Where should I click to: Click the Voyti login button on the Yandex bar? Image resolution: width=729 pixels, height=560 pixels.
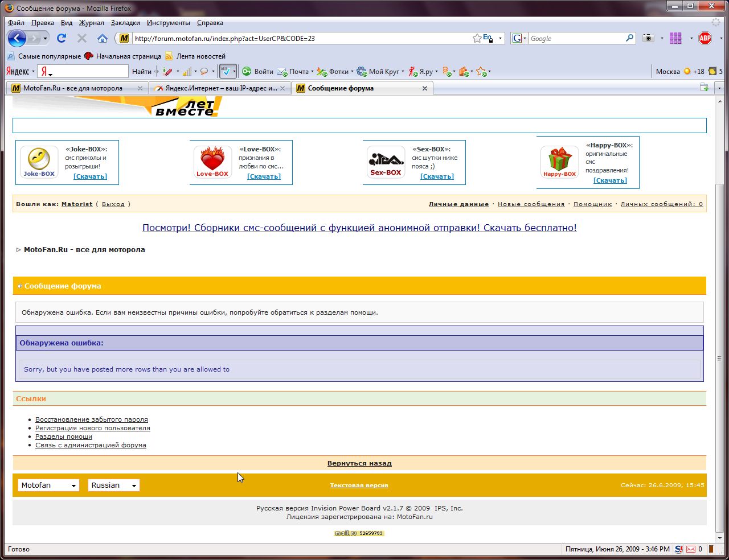[258, 72]
